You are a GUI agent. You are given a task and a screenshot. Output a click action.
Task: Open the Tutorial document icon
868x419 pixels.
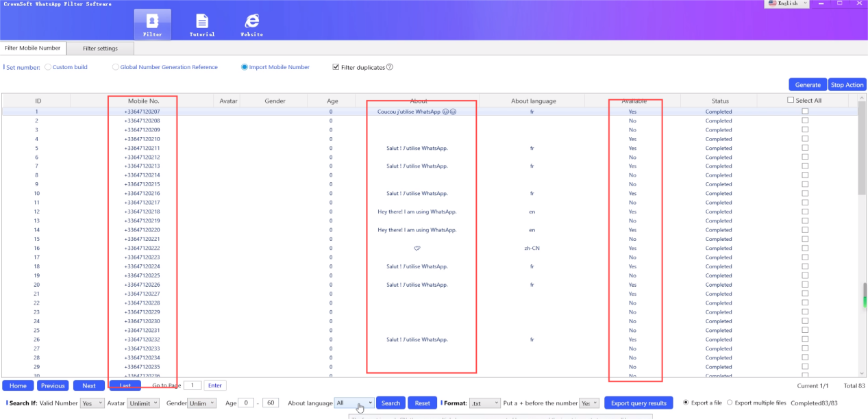tap(202, 24)
